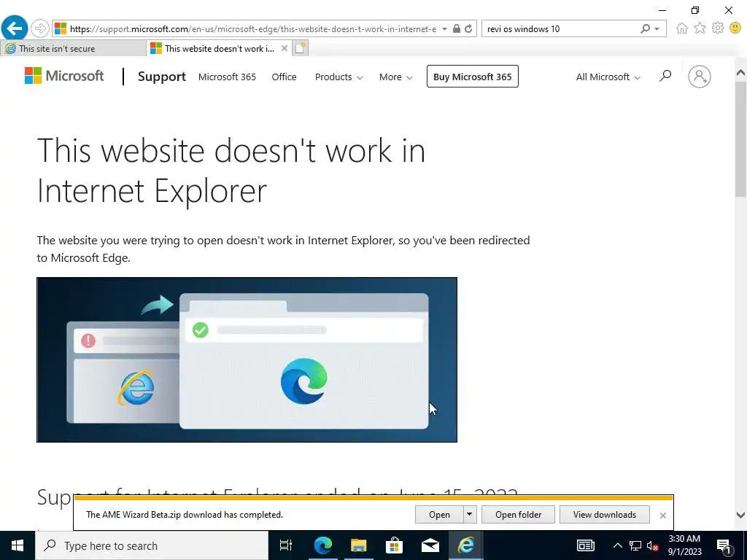The image size is (747, 560).
Task: Click the lock security icon in address bar
Action: [x=457, y=28]
